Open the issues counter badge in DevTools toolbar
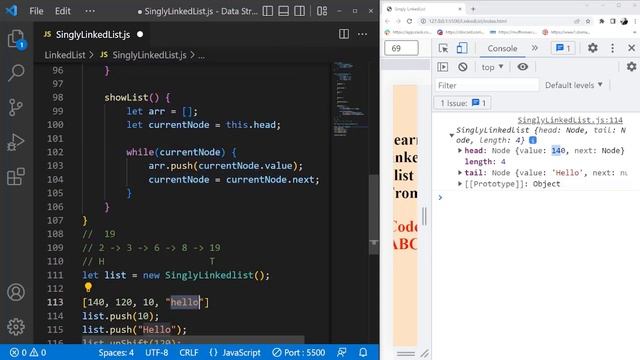Screen dimensions: 640x360 563,48
